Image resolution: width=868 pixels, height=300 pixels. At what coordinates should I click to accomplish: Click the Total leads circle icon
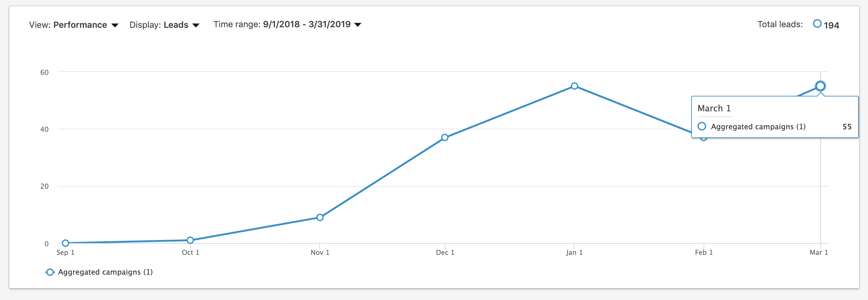tap(817, 24)
